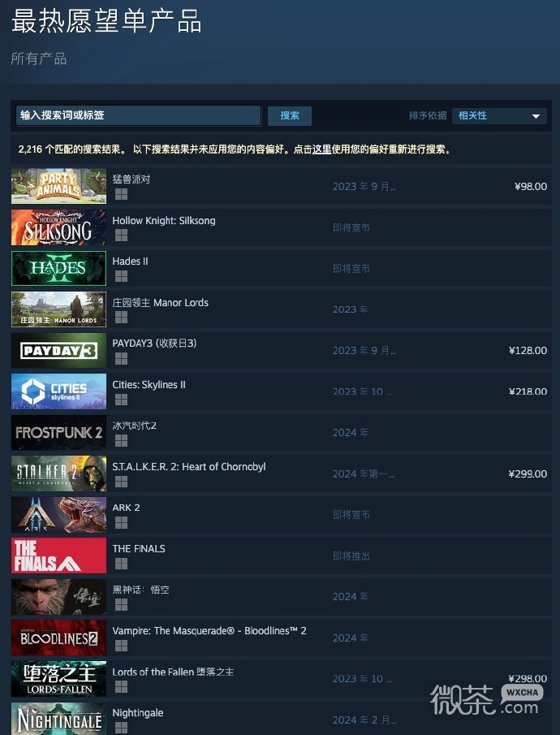Open the Black Myth Wukong capsule image
560x735 pixels.
click(58, 596)
